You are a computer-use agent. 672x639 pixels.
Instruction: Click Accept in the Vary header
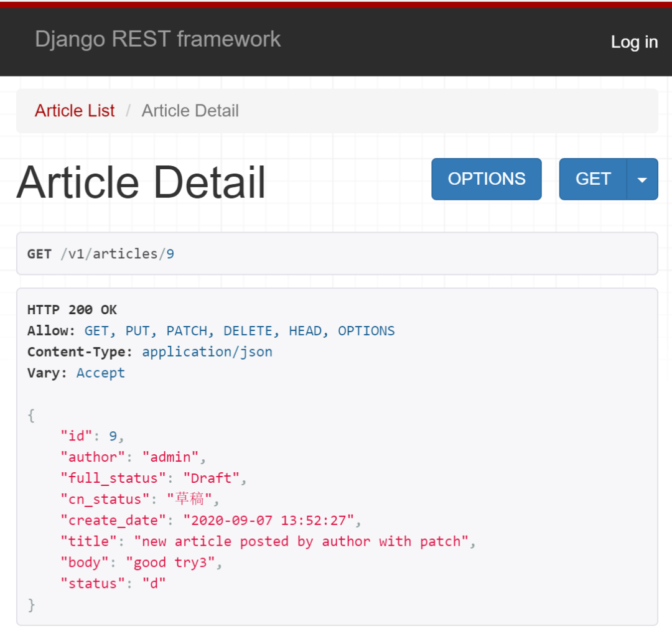100,373
